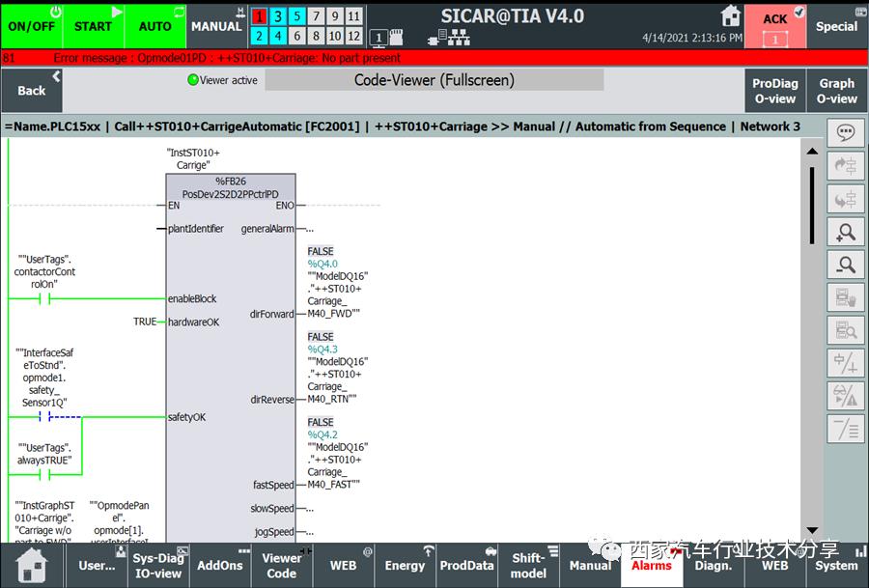Viewport: 869px width, 588px height.
Task: Switch to AUTO operating mode
Action: pos(154,24)
